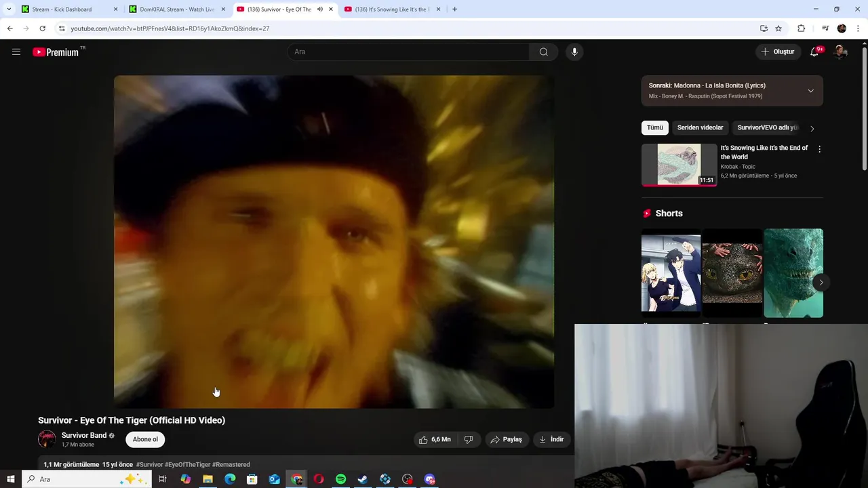Focus the YouTube Ara search box
868x488 pixels.
pyautogui.click(x=409, y=52)
